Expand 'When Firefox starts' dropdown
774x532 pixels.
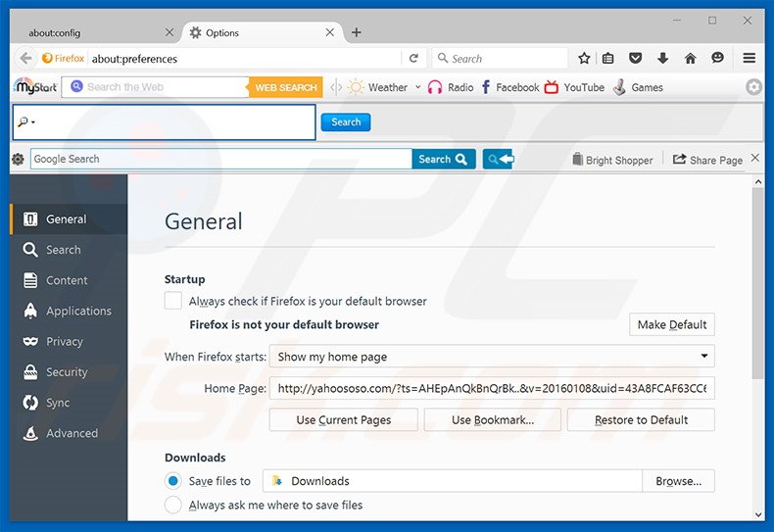(492, 357)
